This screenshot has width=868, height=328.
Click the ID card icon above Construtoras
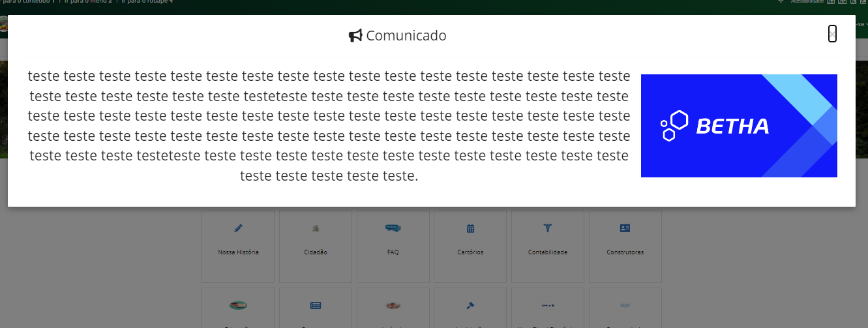(625, 228)
